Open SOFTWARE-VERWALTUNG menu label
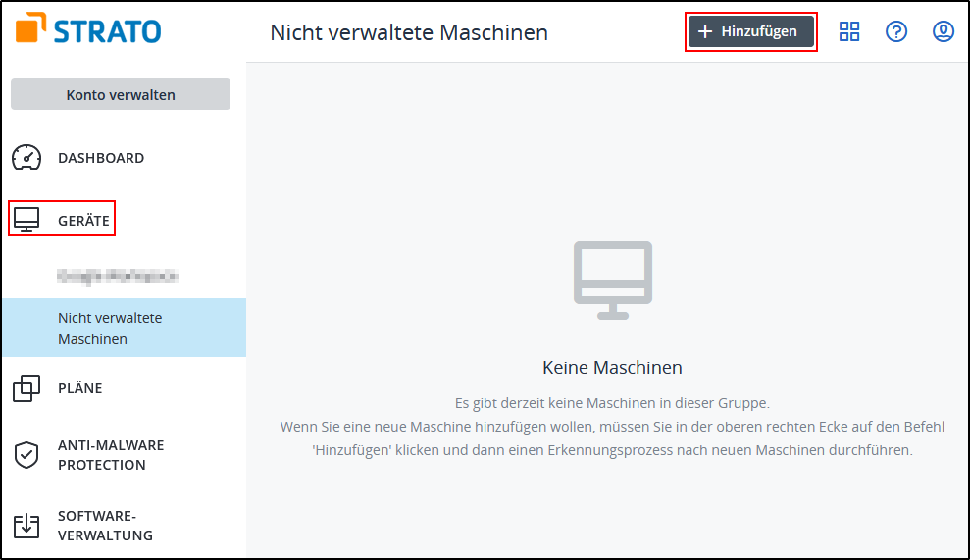 point(105,526)
